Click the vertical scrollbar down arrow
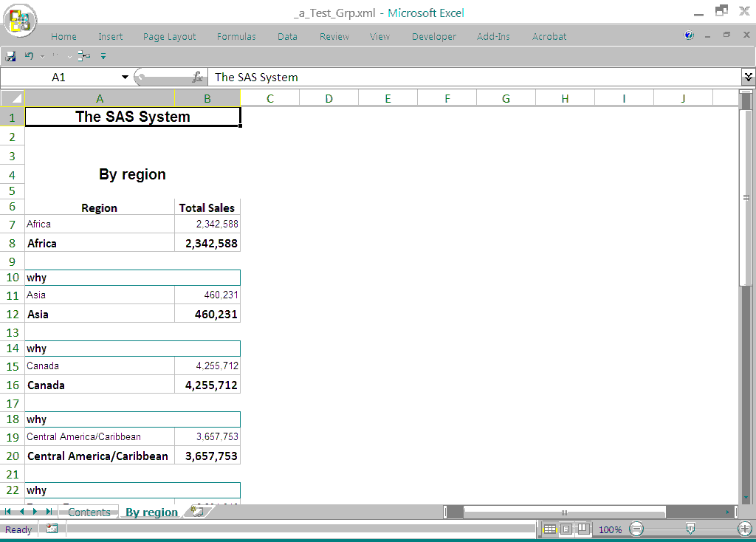Screen dimensions: 756x542 tap(746, 498)
